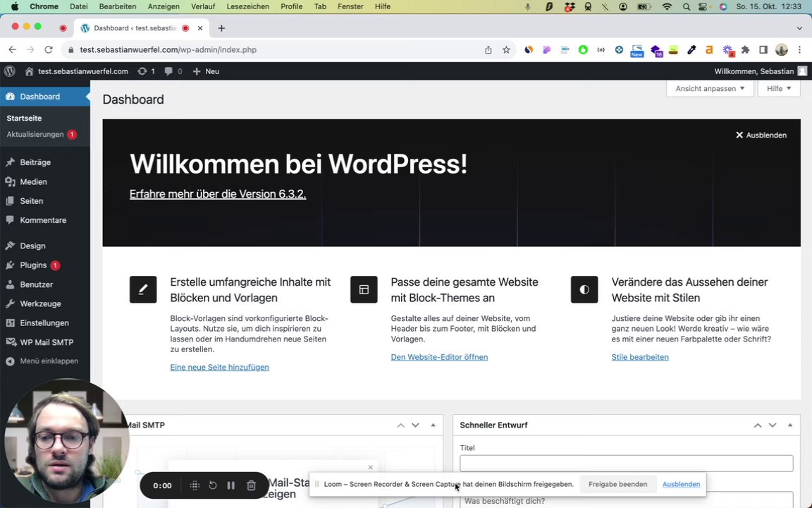Screen dimensions: 812x508
Task: Open the Verlauf menu in menu bar
Action: point(203,7)
